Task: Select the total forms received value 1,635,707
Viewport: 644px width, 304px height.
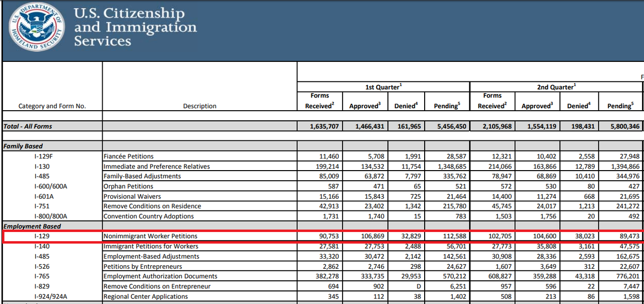Action: [x=321, y=126]
